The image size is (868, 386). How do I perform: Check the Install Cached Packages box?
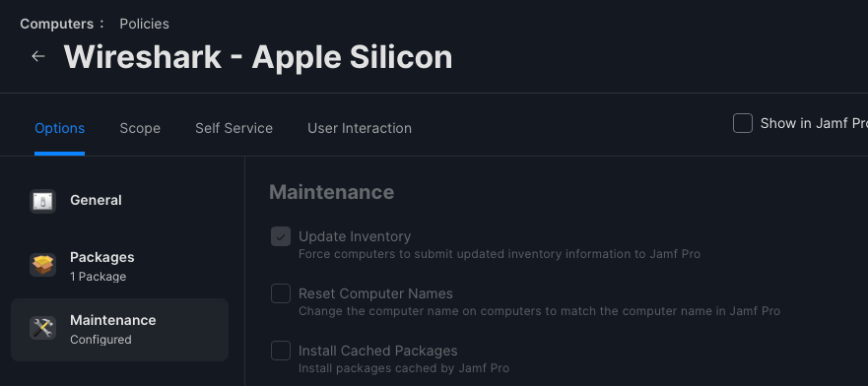point(281,351)
